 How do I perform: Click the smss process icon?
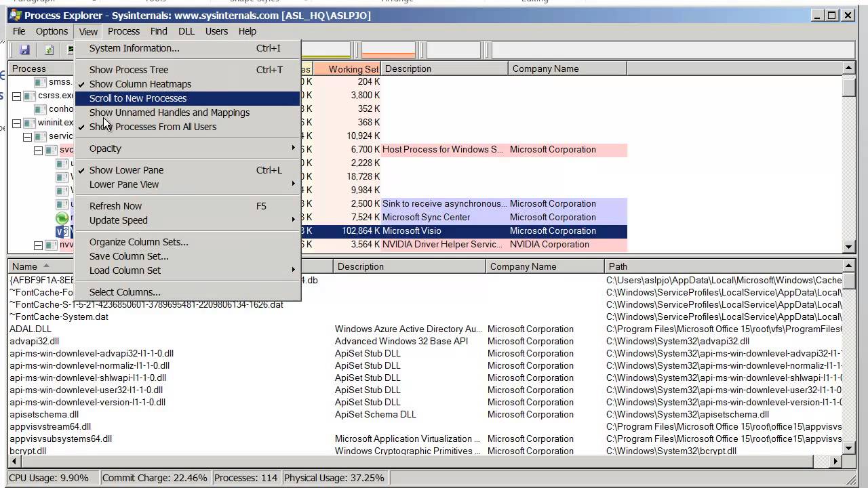point(39,82)
